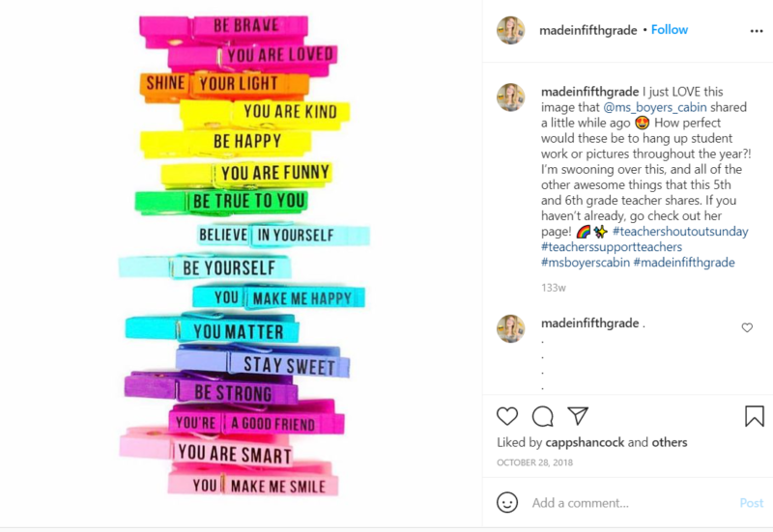Open the header profile picture avatar
Screen dimensions: 773x532
(511, 30)
